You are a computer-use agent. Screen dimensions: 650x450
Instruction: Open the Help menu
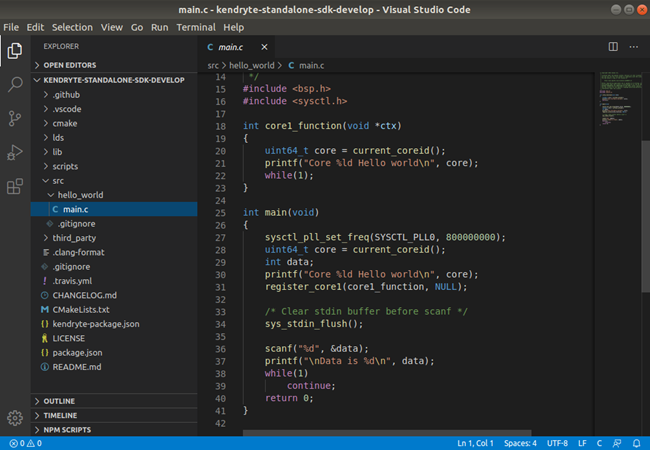tap(234, 27)
